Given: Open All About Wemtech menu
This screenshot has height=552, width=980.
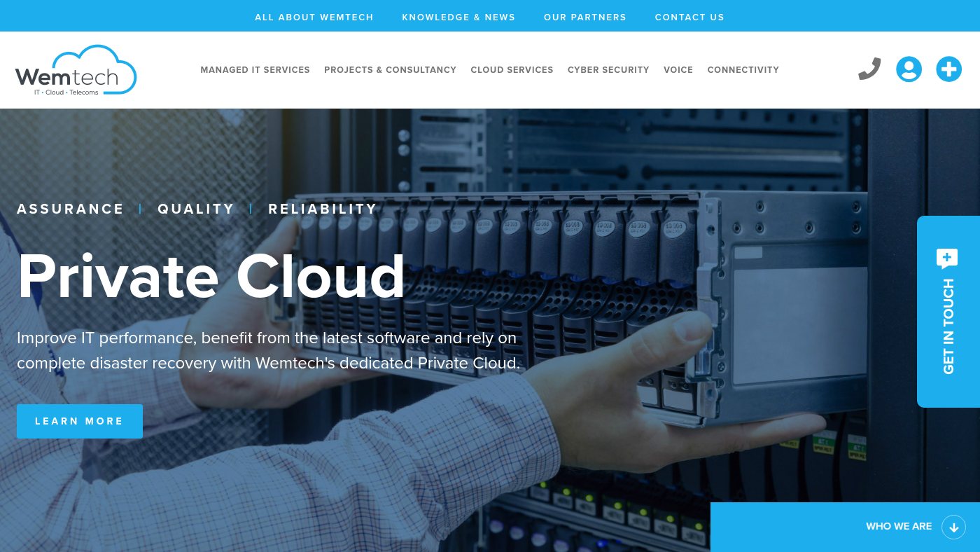Looking at the screenshot, I should click(314, 17).
